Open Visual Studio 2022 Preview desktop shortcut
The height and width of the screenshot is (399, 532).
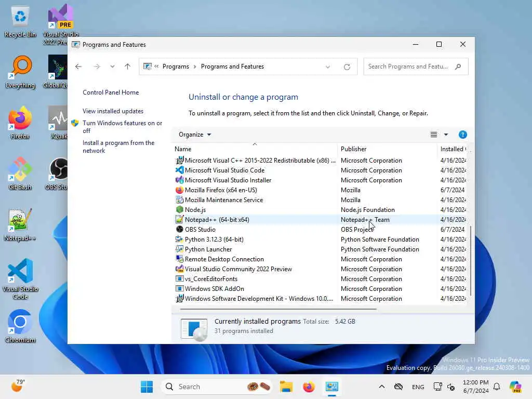coord(60,24)
